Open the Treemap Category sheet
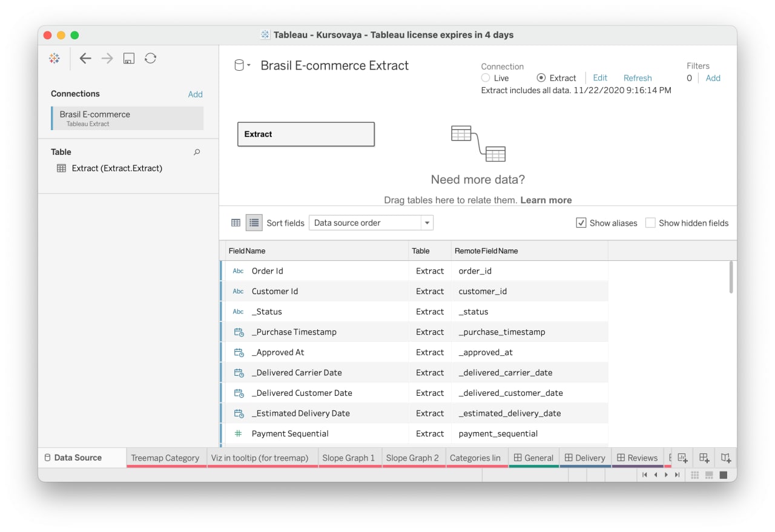The width and height of the screenshot is (775, 532). (x=165, y=458)
